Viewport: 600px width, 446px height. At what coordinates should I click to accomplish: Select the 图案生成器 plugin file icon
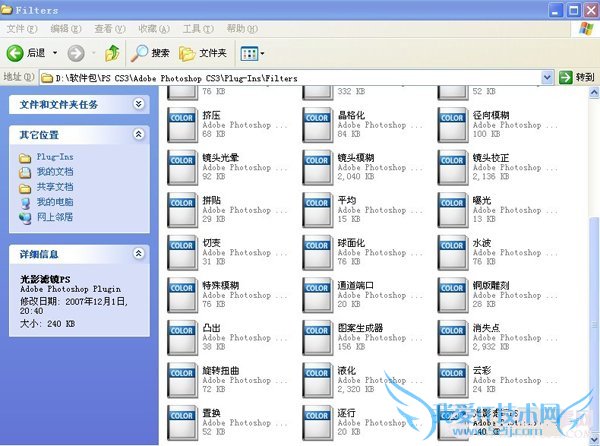click(x=317, y=337)
